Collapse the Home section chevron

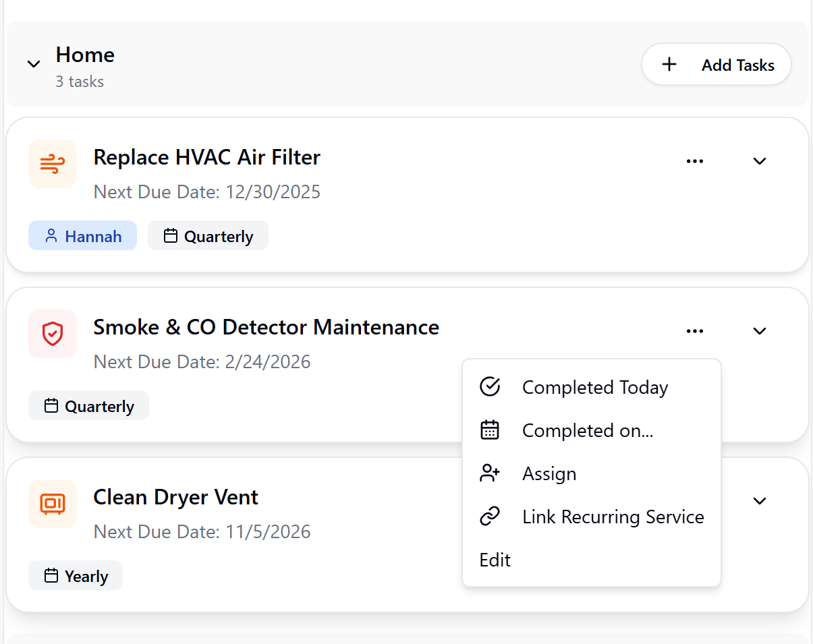tap(34, 63)
